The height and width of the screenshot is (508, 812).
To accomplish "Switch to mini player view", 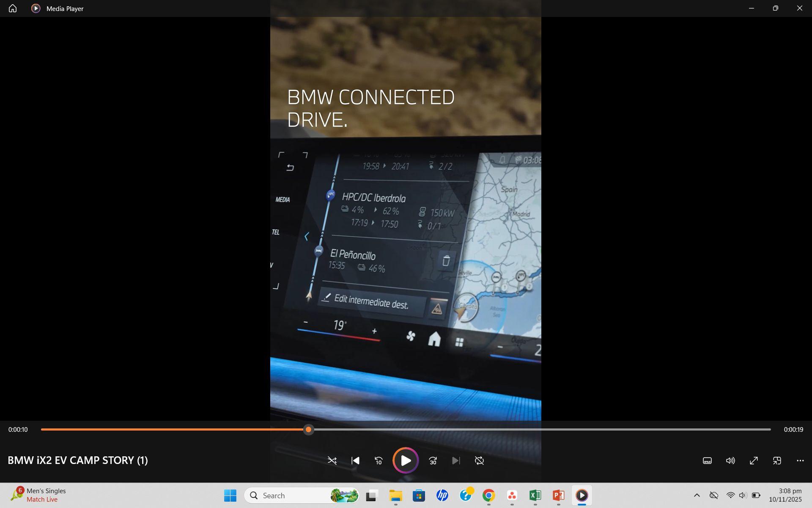I will coord(777,461).
